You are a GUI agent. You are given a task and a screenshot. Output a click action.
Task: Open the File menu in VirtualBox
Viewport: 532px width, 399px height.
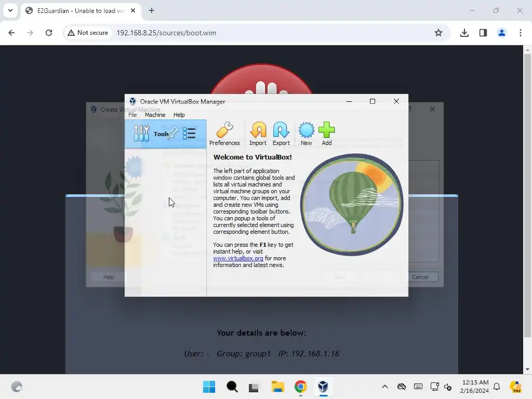coord(132,115)
